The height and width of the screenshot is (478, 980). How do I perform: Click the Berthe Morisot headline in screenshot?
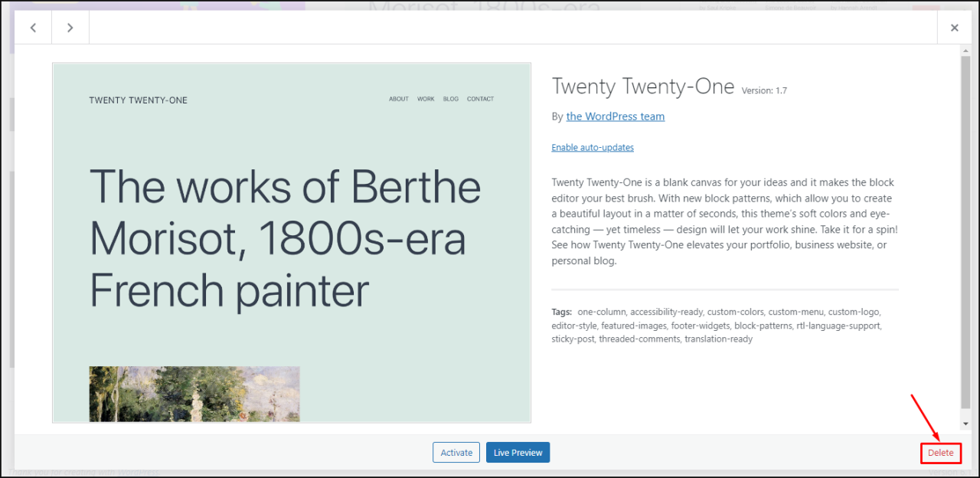tap(285, 238)
